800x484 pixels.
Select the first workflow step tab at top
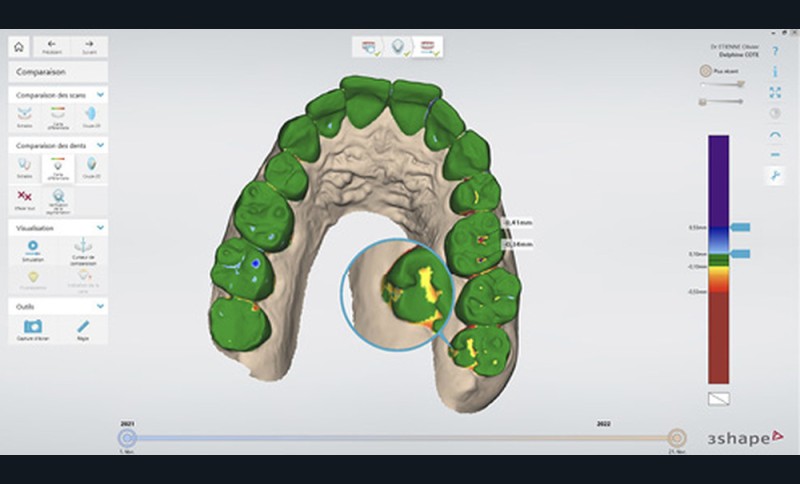click(x=368, y=46)
